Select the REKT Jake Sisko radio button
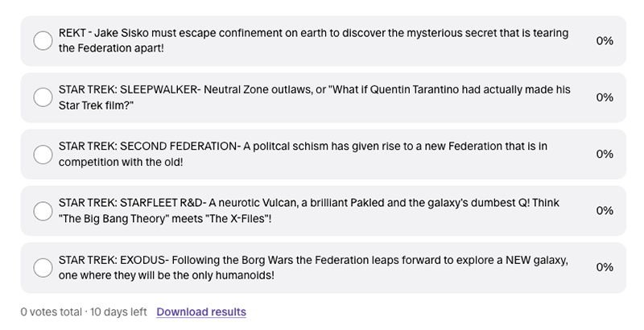The width and height of the screenshot is (644, 330). click(x=43, y=41)
